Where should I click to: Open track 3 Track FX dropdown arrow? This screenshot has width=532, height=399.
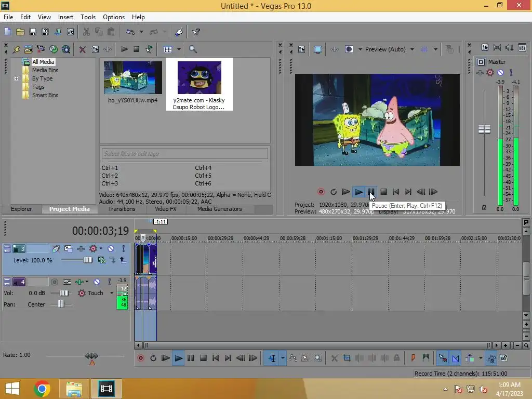pyautogui.click(x=101, y=248)
